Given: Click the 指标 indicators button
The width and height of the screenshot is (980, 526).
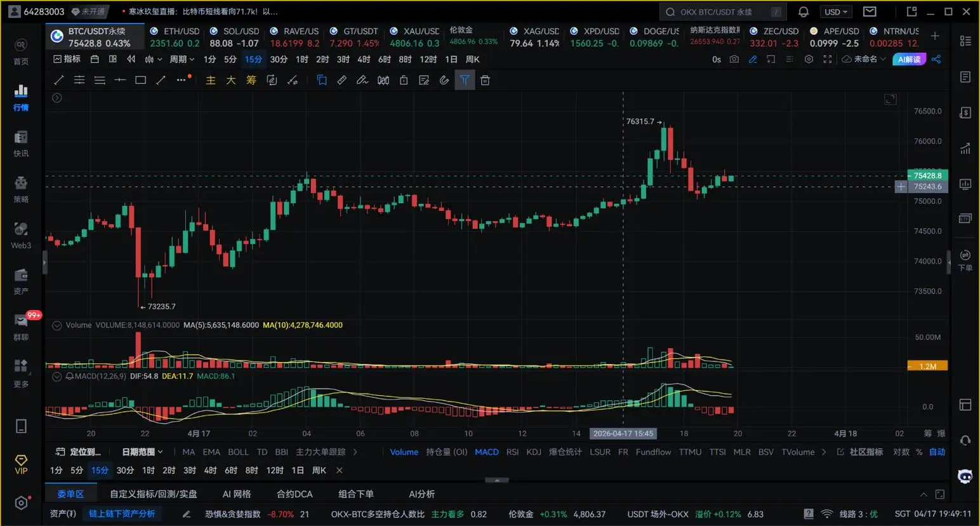Looking at the screenshot, I should coord(67,59).
